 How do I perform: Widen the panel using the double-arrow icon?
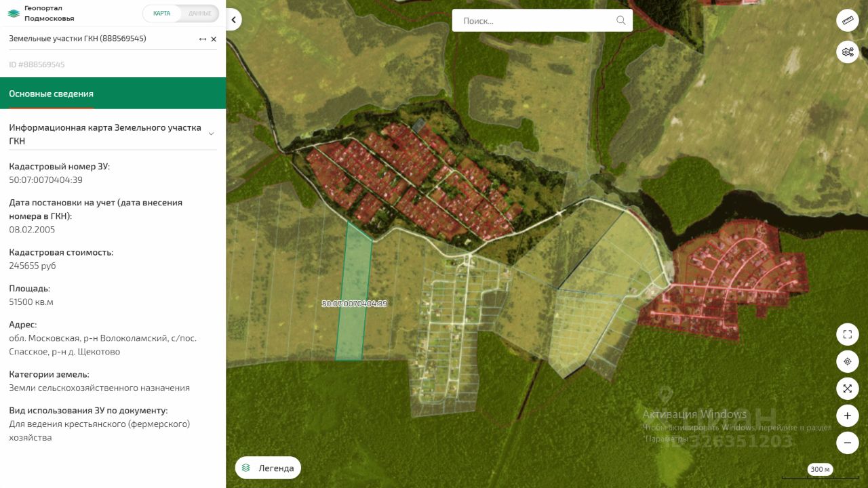[x=202, y=39]
